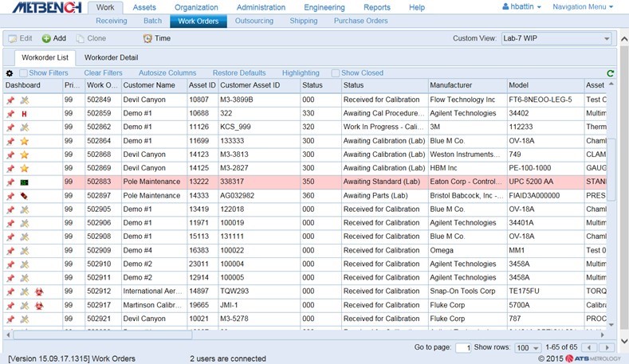The image size is (629, 364).
Task: Sort by Asset ID column header
Action: [x=202, y=85]
